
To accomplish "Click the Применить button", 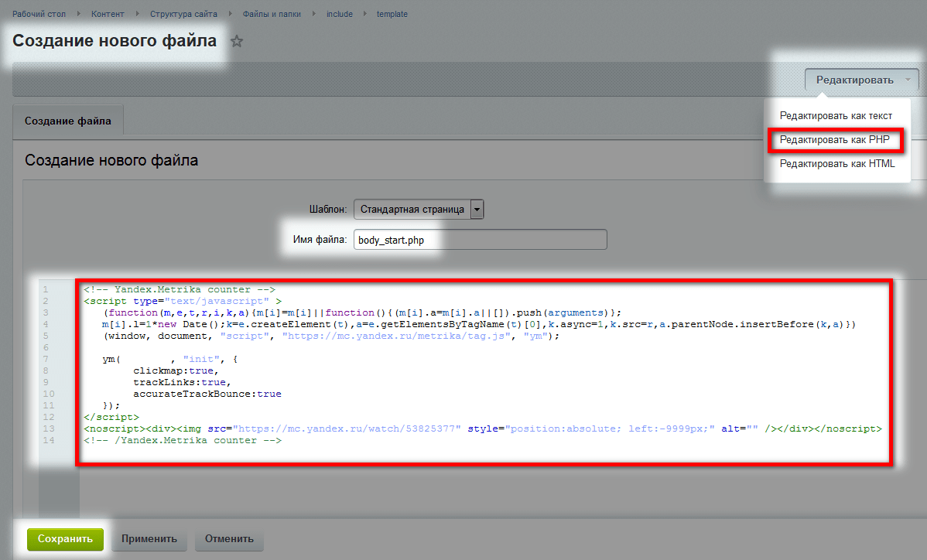I will (149, 539).
